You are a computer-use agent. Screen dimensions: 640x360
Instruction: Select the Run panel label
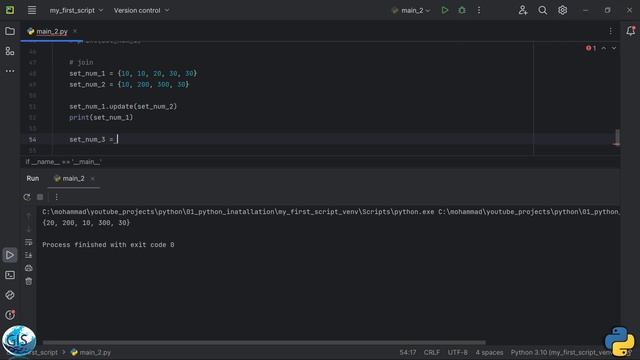click(x=33, y=178)
